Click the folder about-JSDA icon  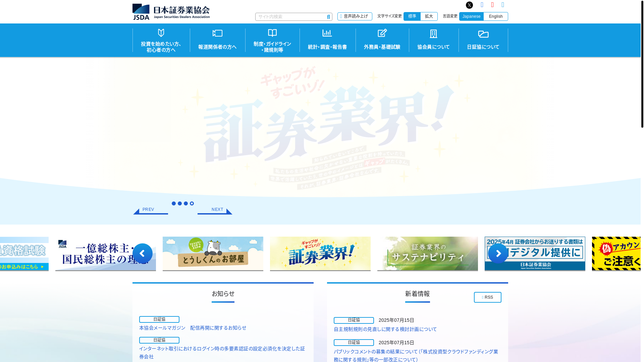[483, 34]
